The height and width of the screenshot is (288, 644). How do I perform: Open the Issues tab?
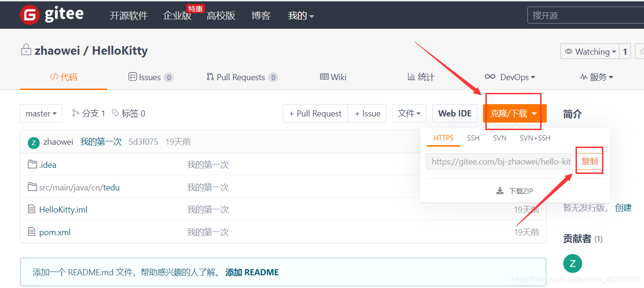(151, 77)
